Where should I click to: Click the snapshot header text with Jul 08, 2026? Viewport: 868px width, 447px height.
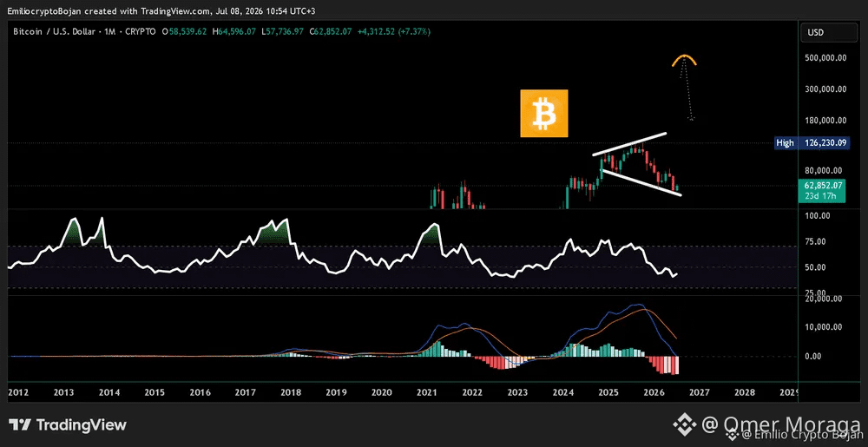point(162,10)
